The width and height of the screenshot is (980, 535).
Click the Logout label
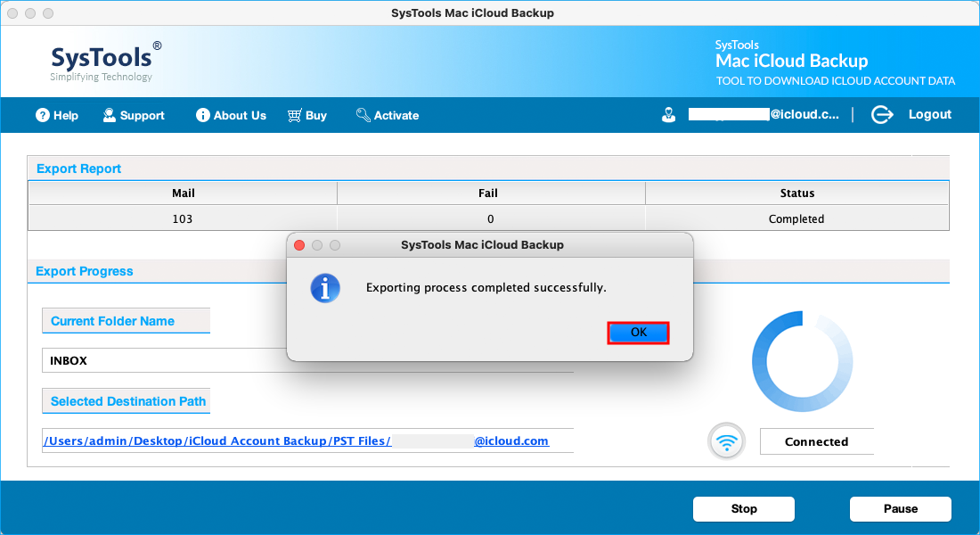929,114
